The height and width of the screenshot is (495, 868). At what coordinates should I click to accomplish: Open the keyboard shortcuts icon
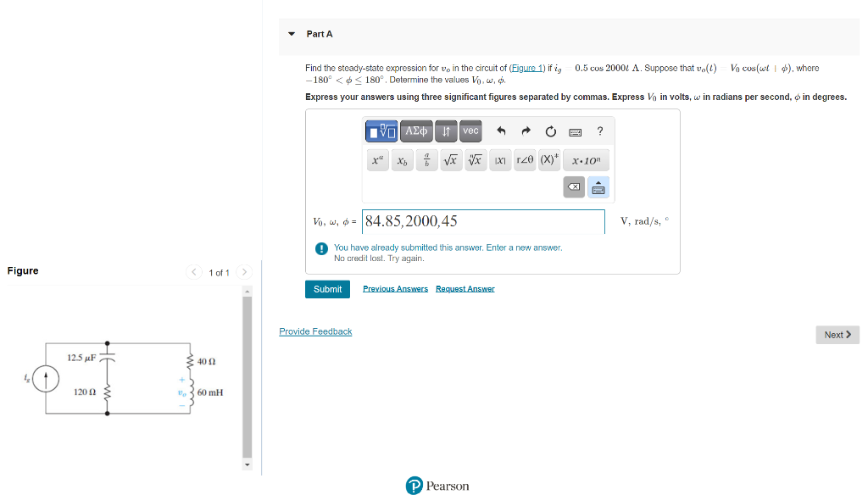[x=574, y=131]
